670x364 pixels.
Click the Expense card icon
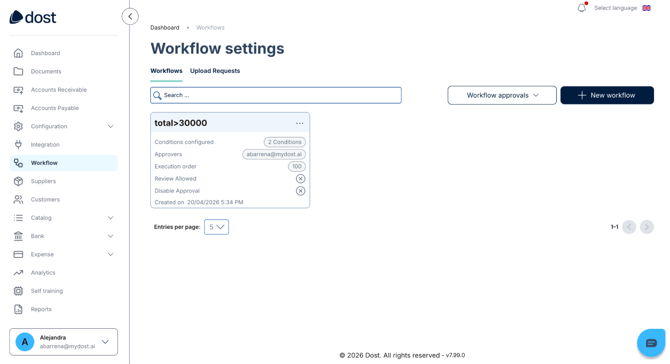click(x=18, y=254)
